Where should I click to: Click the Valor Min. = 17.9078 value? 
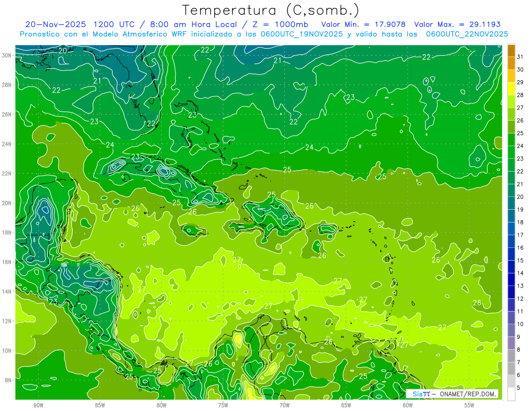(363, 24)
